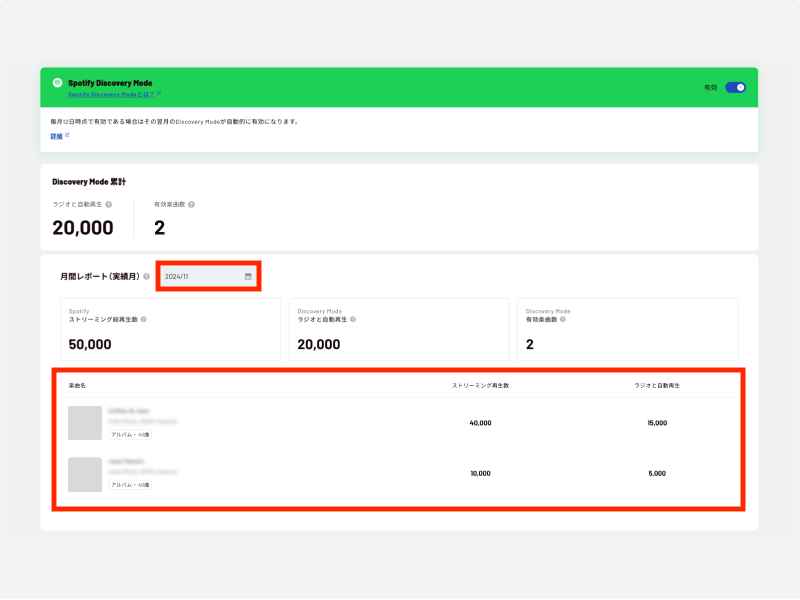Image resolution: width=800 pixels, height=600 pixels.
Task: Click the ストリーミング再生数 column header
Action: [x=480, y=386]
